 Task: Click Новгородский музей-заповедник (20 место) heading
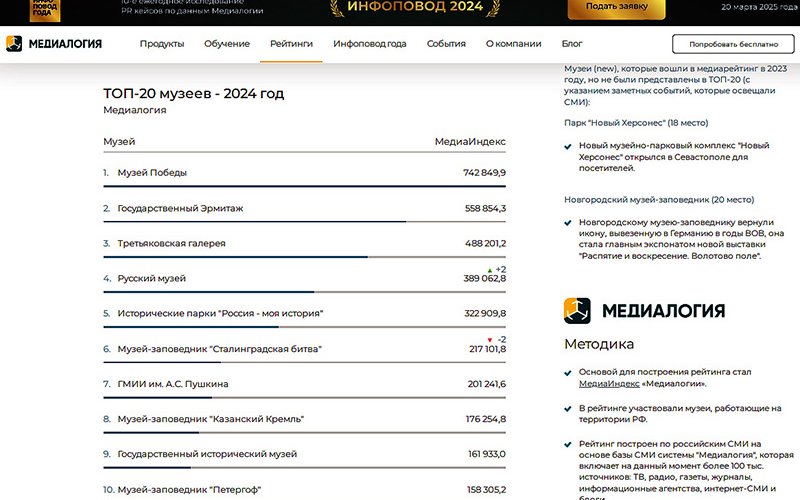659,200
